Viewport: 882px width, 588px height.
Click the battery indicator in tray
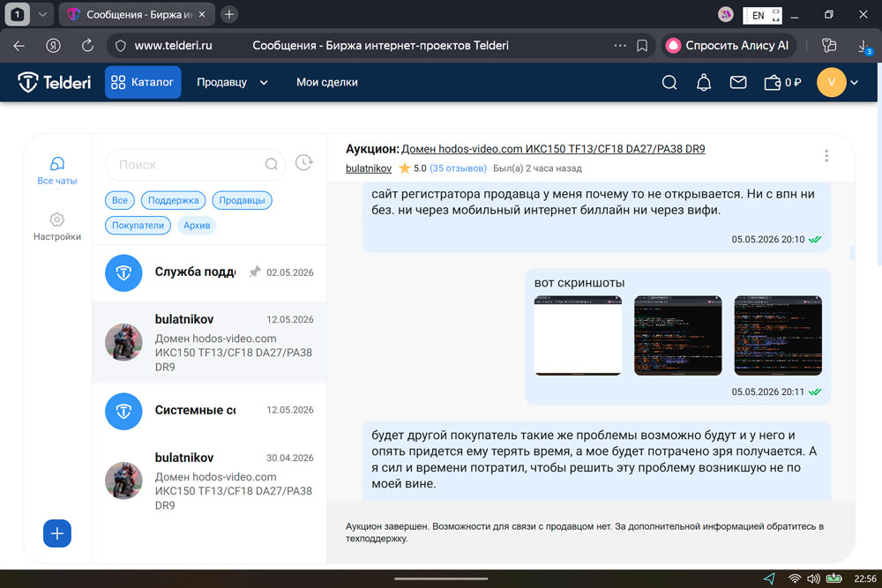click(833, 578)
